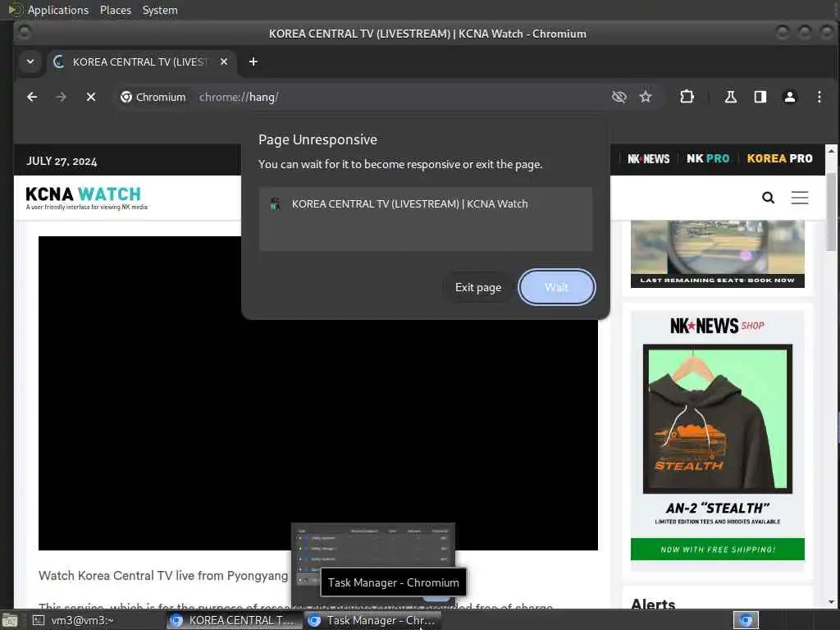Toggle the side panel icon
The width and height of the screenshot is (840, 630).
coord(760,97)
